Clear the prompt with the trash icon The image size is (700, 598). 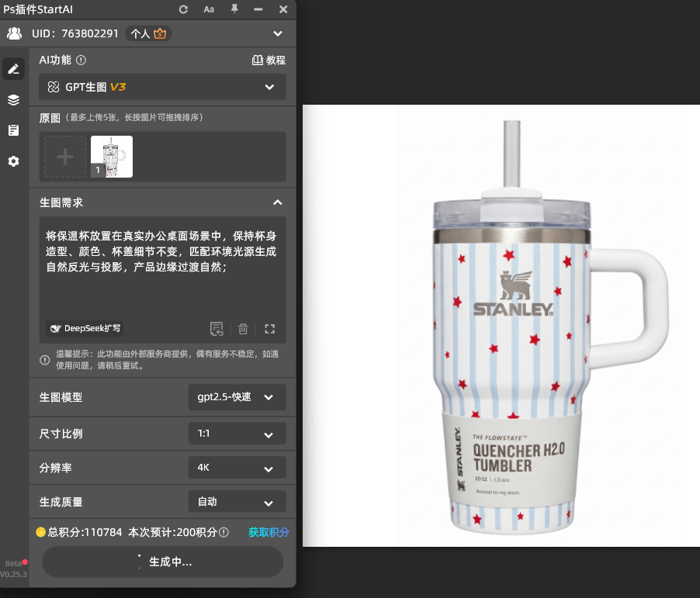pos(243,329)
